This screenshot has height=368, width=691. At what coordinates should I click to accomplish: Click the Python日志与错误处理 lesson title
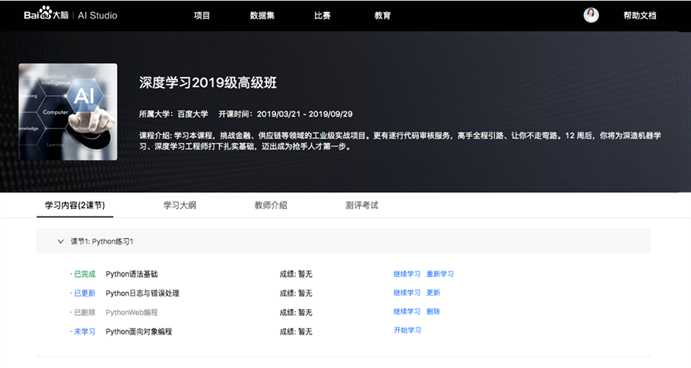pos(142,293)
